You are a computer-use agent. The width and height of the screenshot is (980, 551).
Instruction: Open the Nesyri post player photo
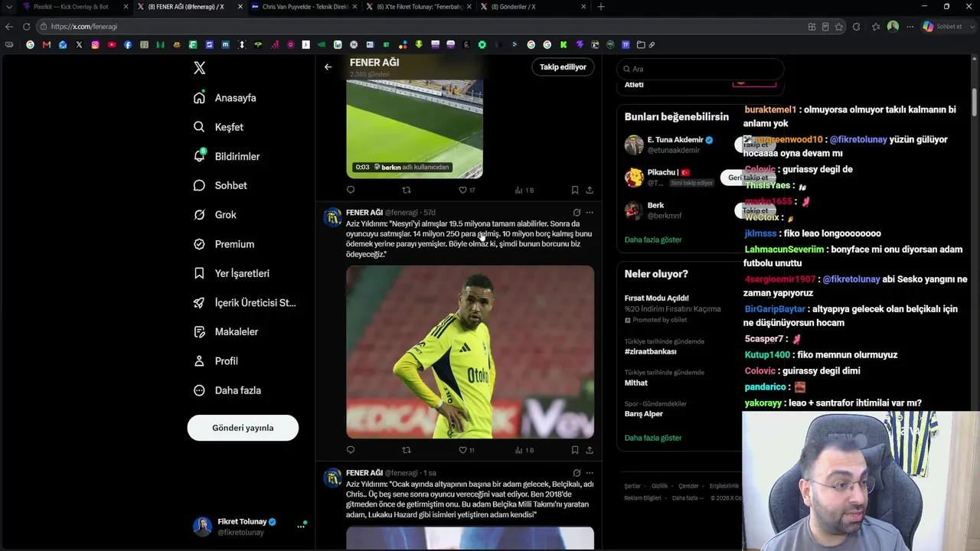coord(470,352)
